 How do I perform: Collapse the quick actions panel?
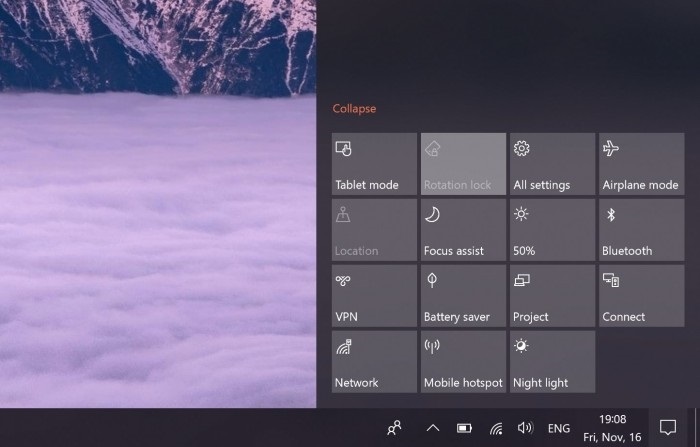(354, 108)
